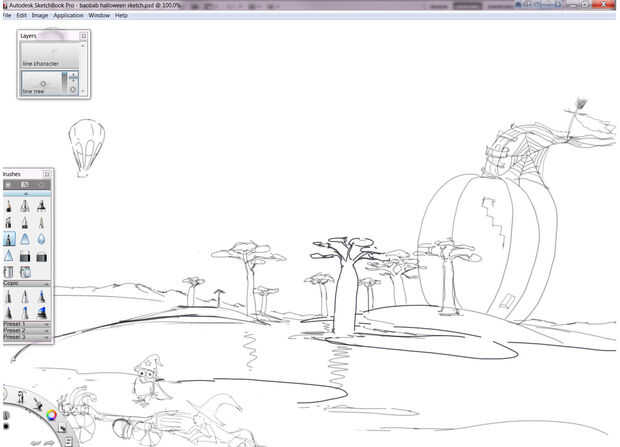Open the Window menu
The width and height of the screenshot is (620, 447).
coord(99,15)
